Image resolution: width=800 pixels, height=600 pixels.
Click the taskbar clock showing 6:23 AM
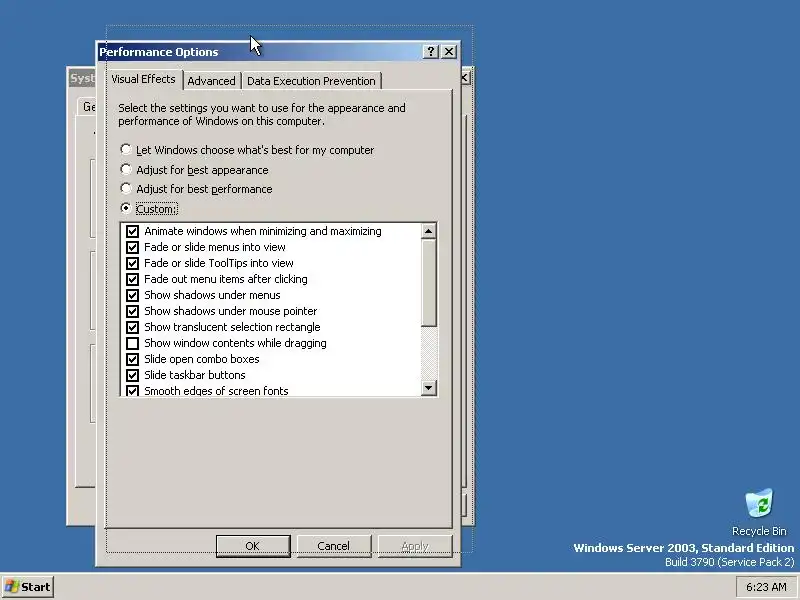point(766,587)
